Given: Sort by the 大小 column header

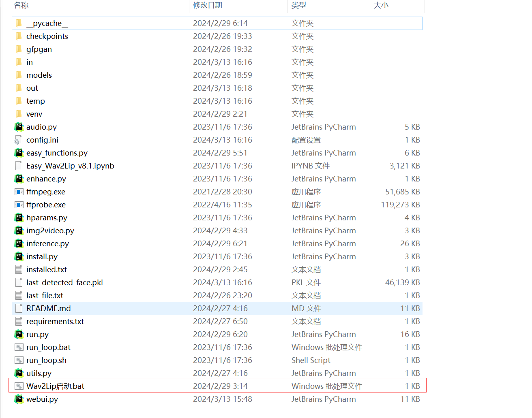Looking at the screenshot, I should (x=381, y=5).
